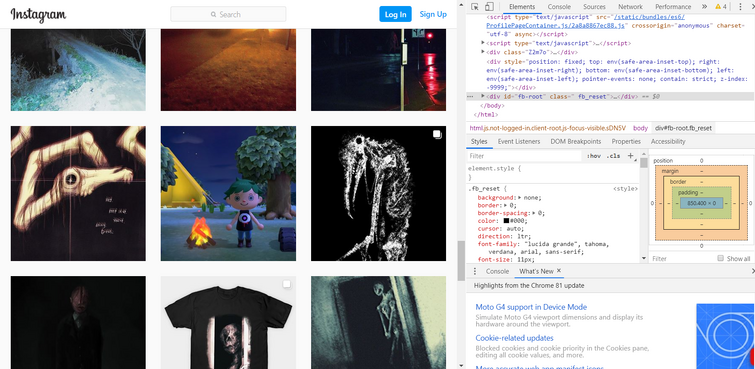The image size is (755, 369).
Task: Click the Log In button
Action: tap(395, 14)
